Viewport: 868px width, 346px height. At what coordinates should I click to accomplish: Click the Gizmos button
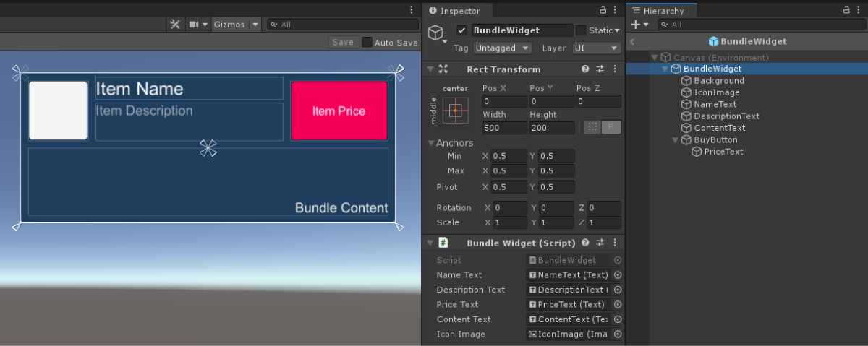pos(229,25)
